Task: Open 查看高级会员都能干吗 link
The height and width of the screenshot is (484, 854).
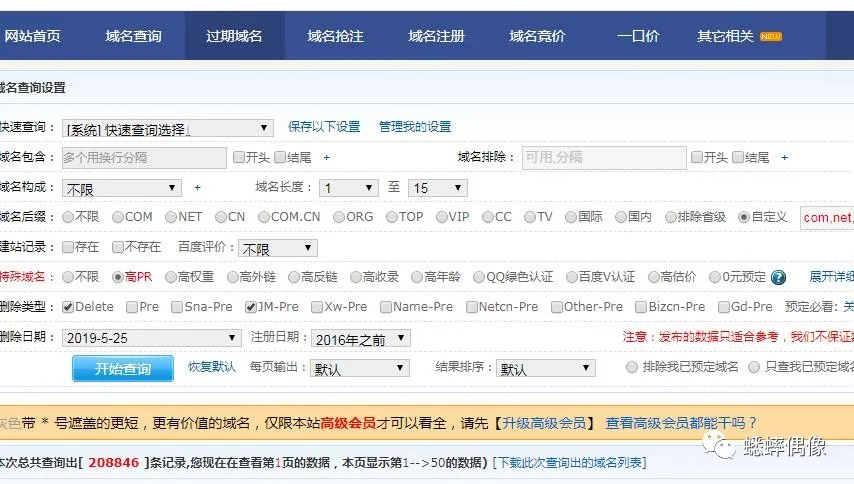Action: pos(681,423)
